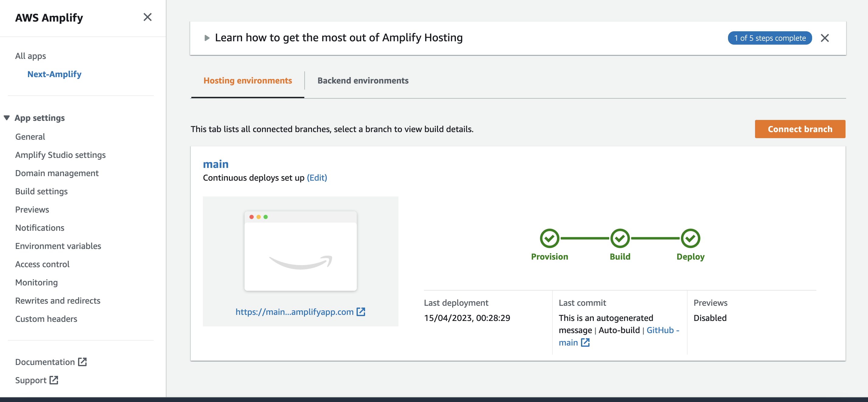Click the Documentation external link icon
This screenshot has height=402, width=868.
(x=83, y=362)
